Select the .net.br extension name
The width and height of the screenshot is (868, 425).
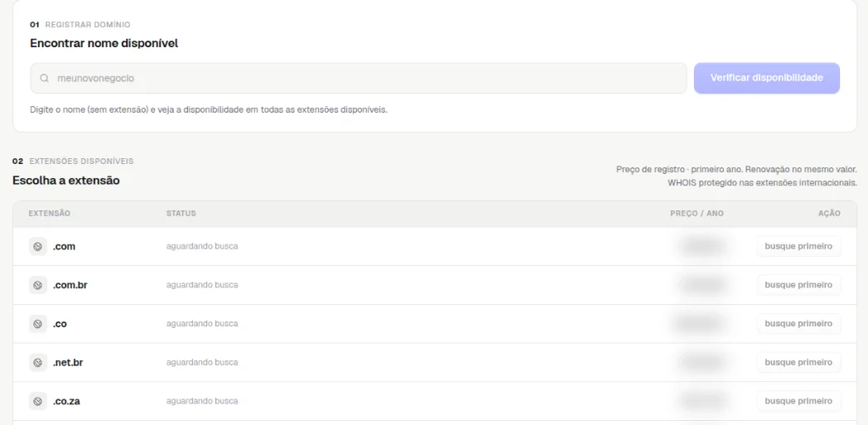pos(68,363)
